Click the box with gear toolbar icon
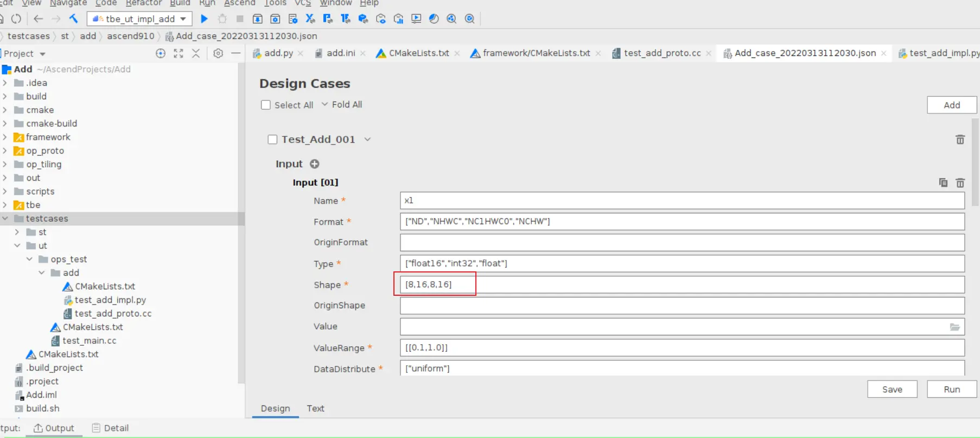The image size is (980, 438). click(275, 19)
